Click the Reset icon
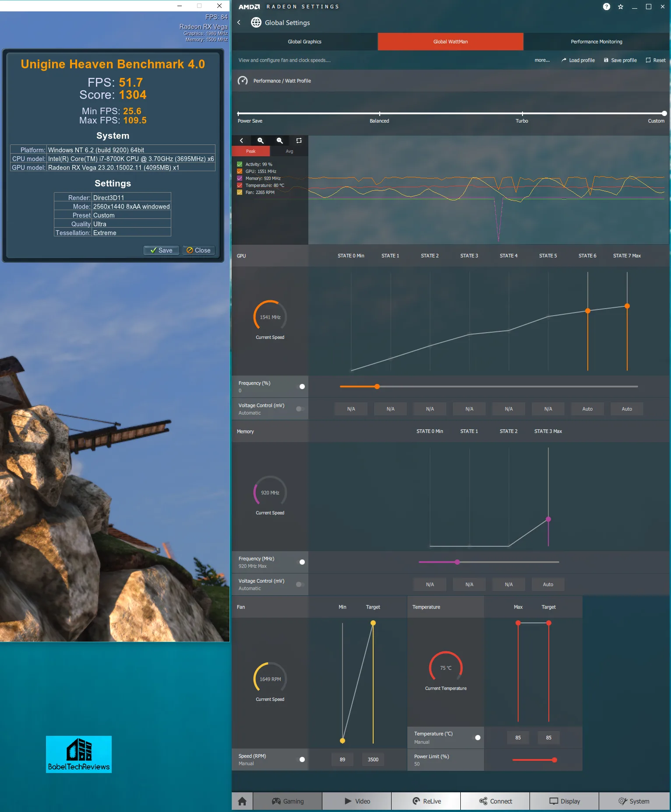Viewport: 671px width, 812px height. pos(648,60)
